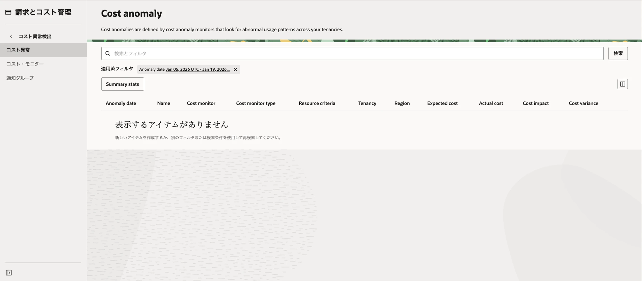
Task: Click the コスト異常検出 back link
Action: (x=35, y=36)
